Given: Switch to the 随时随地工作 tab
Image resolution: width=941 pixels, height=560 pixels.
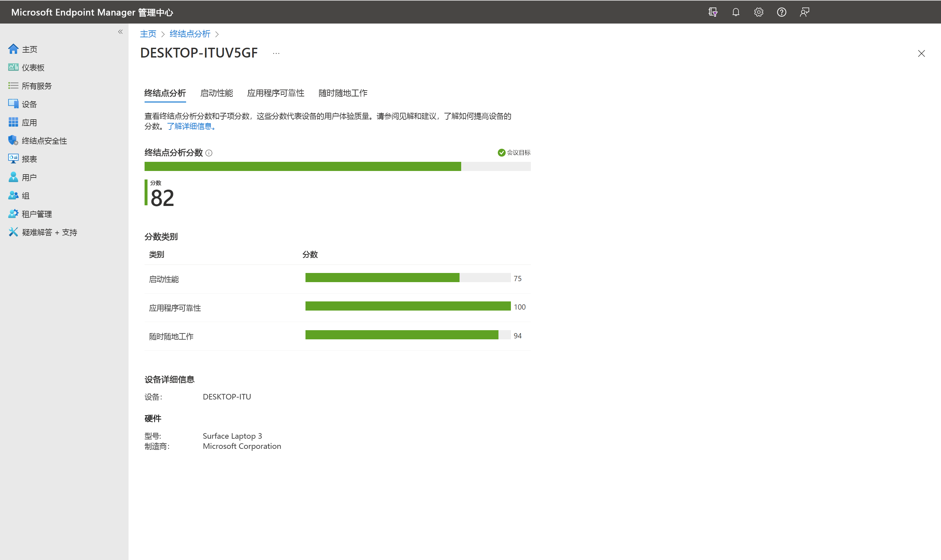Looking at the screenshot, I should 343,93.
